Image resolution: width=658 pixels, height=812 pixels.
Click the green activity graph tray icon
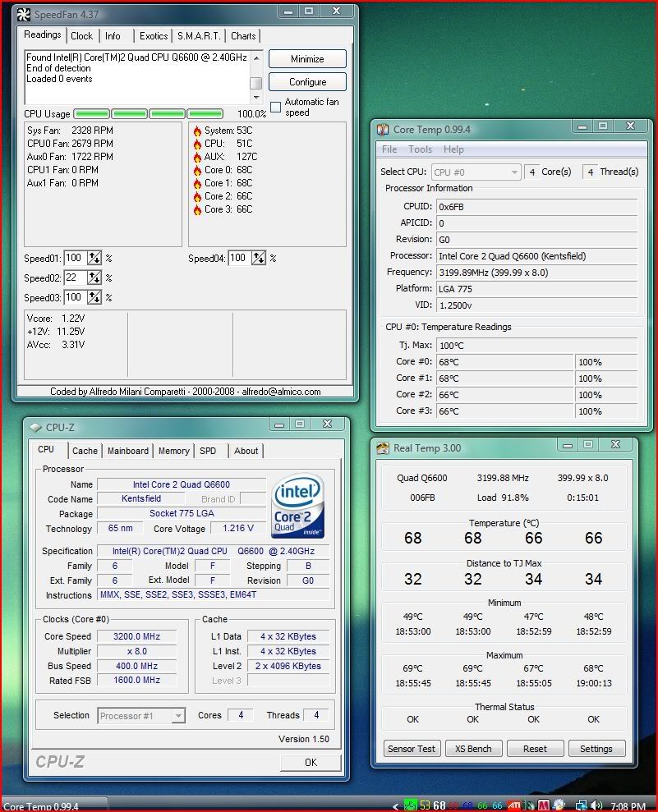click(x=411, y=805)
